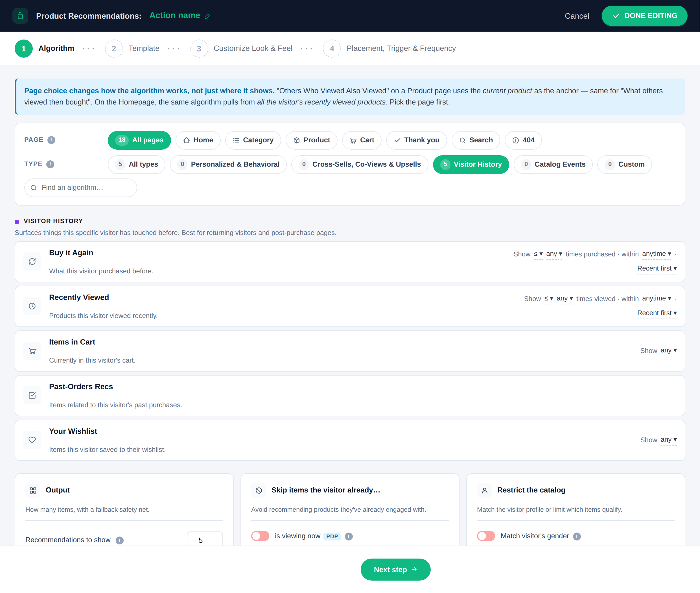Select the Home page filter
This screenshot has width=700, height=593.
tap(198, 140)
